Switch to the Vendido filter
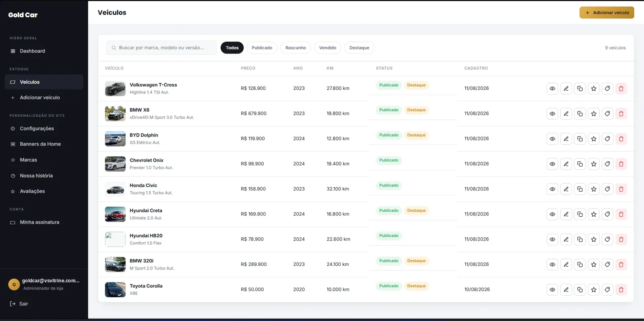Viewport: 644px width, 321px height. tap(328, 48)
